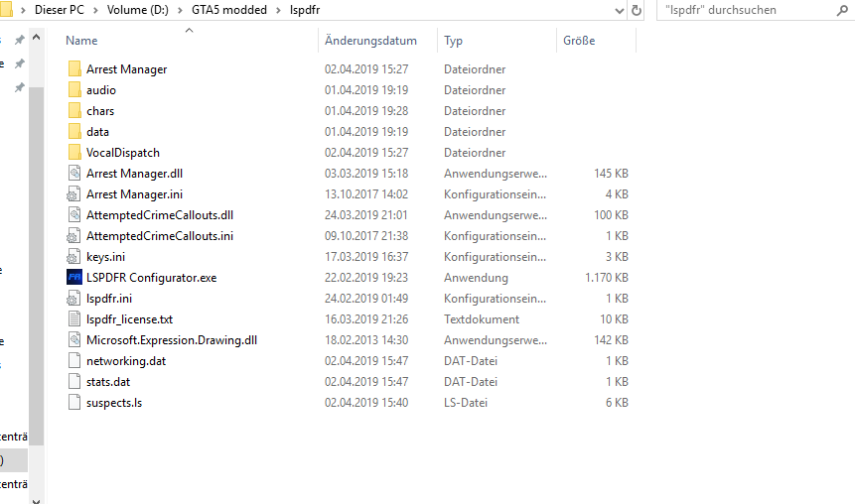The height and width of the screenshot is (504, 855).
Task: Select the file name LSPDFR Configurator.exe
Action: (x=152, y=278)
